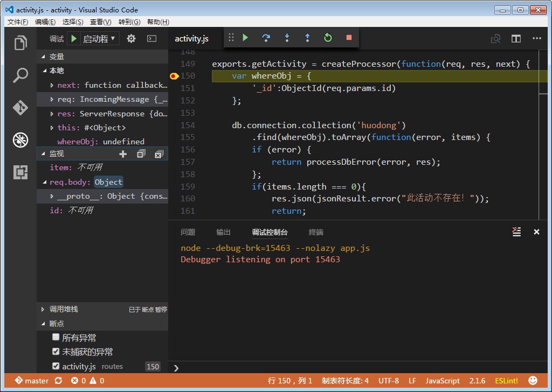This screenshot has height=392, width=552.
Task: Open the 选择(S) menu
Action: [x=73, y=22]
